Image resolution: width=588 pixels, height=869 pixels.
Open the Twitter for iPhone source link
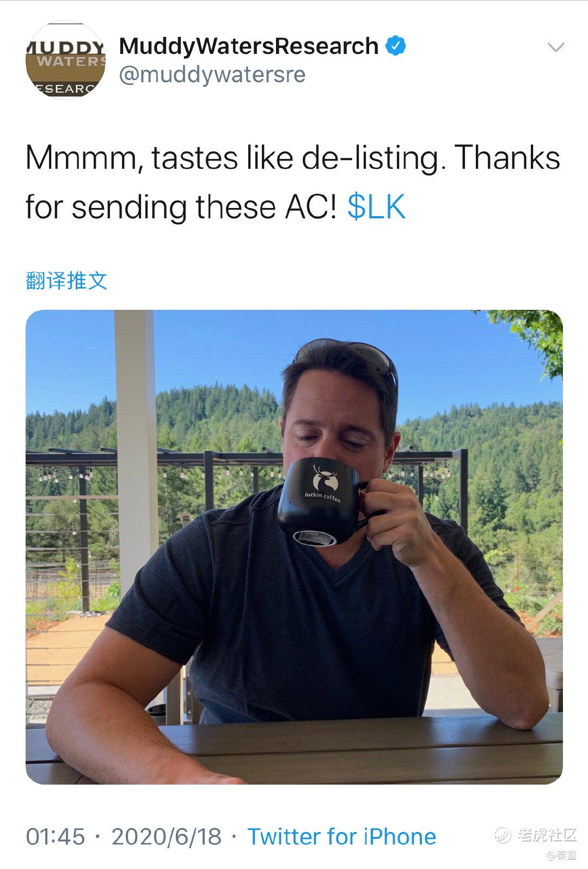pos(342,836)
